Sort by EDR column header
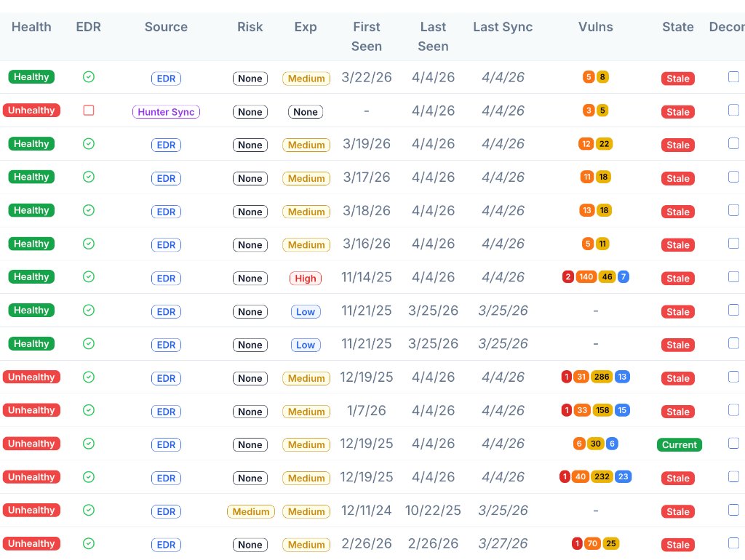Screen dimensions: 745x560 tap(88, 27)
